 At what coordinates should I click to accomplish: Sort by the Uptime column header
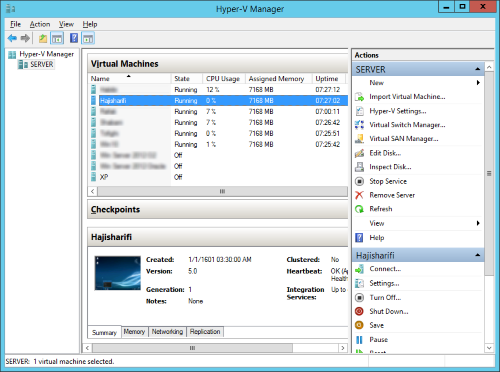(329, 79)
